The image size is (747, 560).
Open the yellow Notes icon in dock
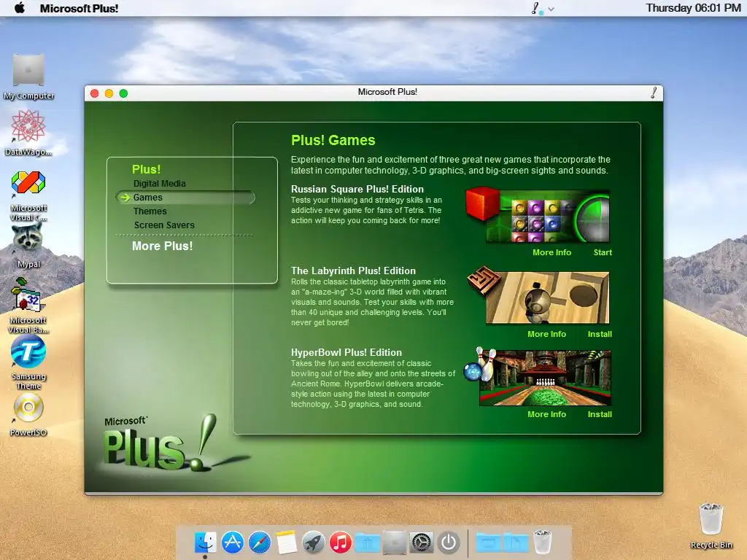coord(286,542)
